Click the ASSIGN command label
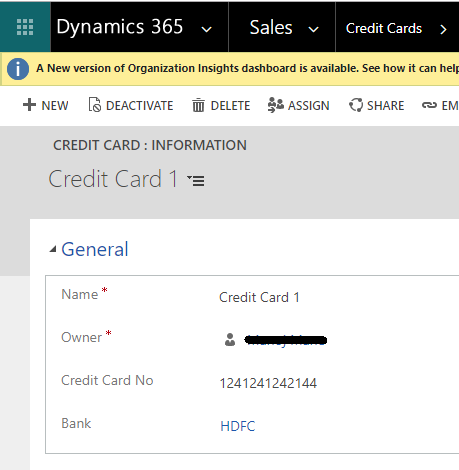 [309, 106]
